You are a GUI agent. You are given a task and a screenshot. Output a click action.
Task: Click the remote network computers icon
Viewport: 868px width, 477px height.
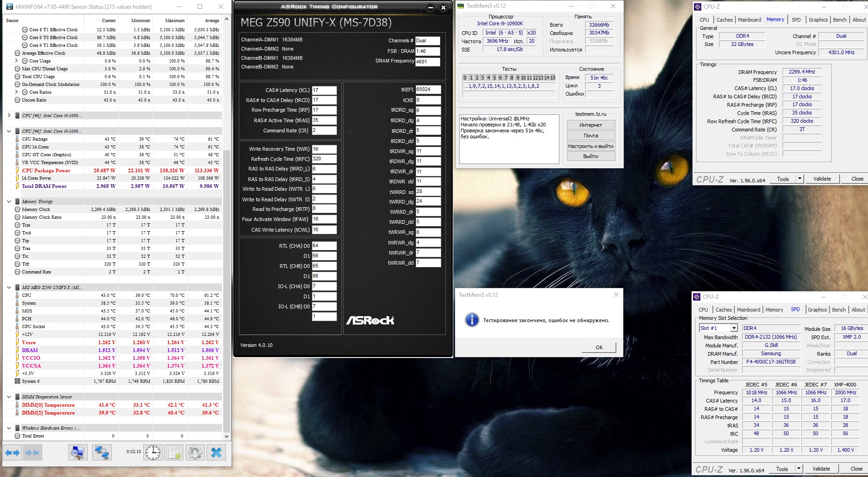(101, 453)
